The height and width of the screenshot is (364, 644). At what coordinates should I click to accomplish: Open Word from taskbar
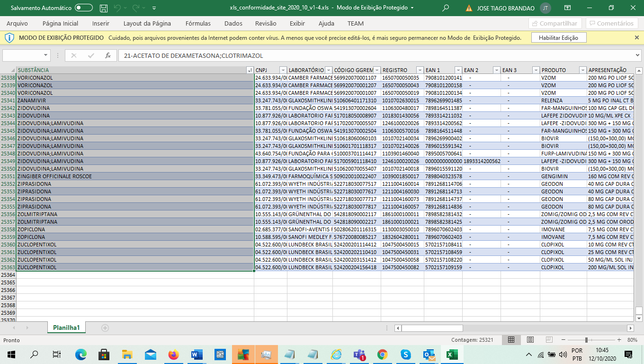pyautogui.click(x=197, y=354)
